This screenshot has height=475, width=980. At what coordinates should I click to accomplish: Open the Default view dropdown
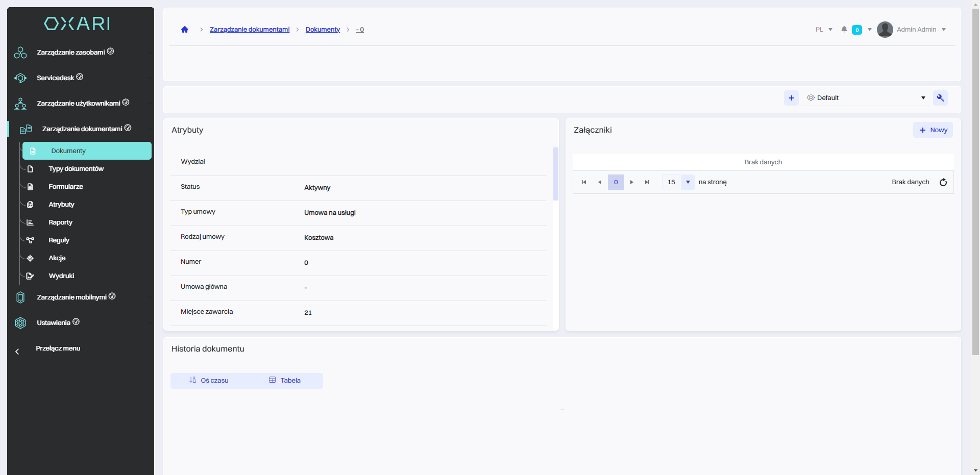(x=866, y=98)
